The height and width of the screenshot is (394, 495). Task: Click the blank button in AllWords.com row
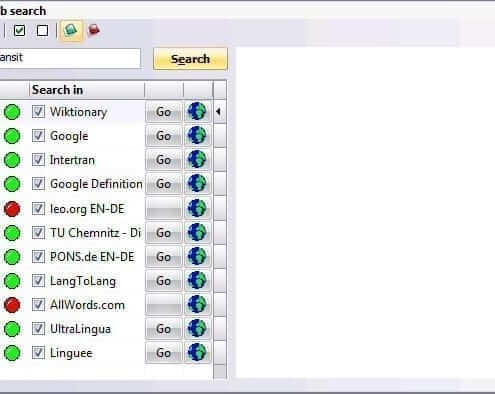click(164, 305)
